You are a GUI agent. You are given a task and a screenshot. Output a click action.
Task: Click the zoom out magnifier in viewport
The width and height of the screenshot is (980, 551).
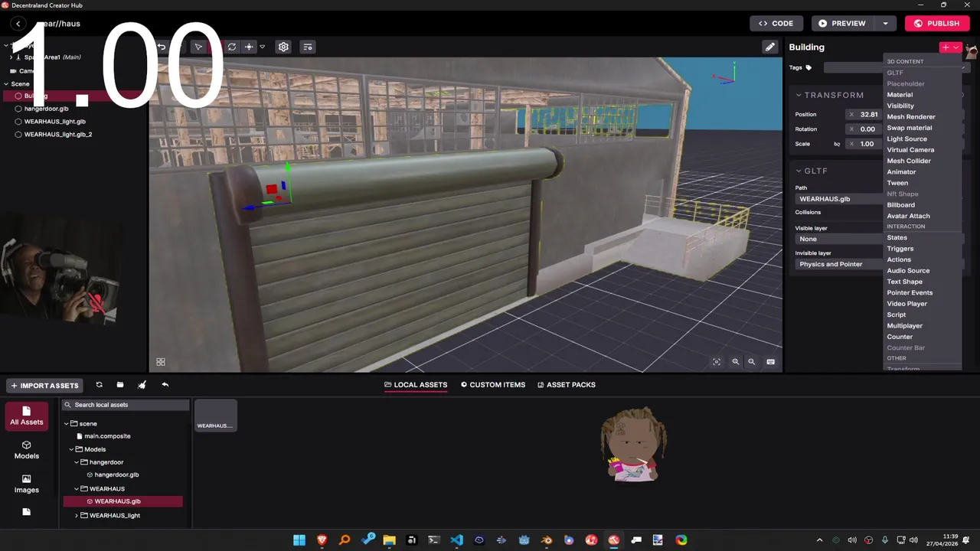click(x=752, y=362)
